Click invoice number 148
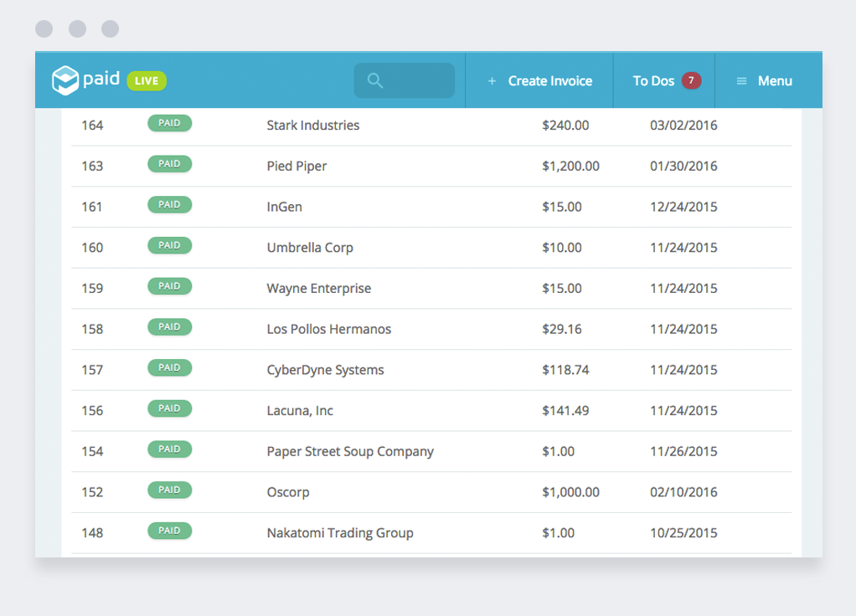The height and width of the screenshot is (616, 856). (x=92, y=532)
